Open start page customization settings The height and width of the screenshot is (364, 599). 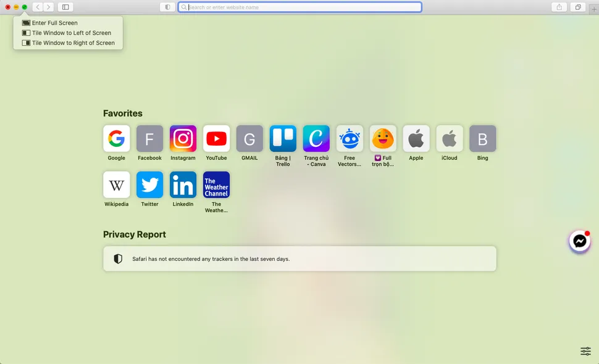(585, 351)
